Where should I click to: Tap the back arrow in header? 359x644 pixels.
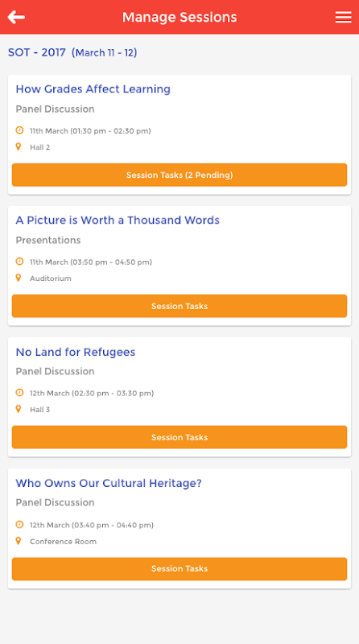(16, 17)
